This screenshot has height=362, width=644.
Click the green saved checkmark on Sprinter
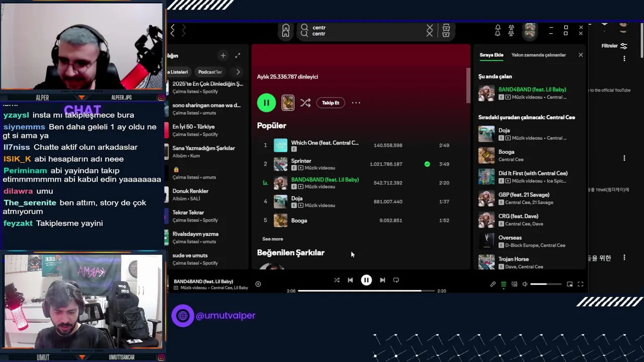tap(427, 164)
